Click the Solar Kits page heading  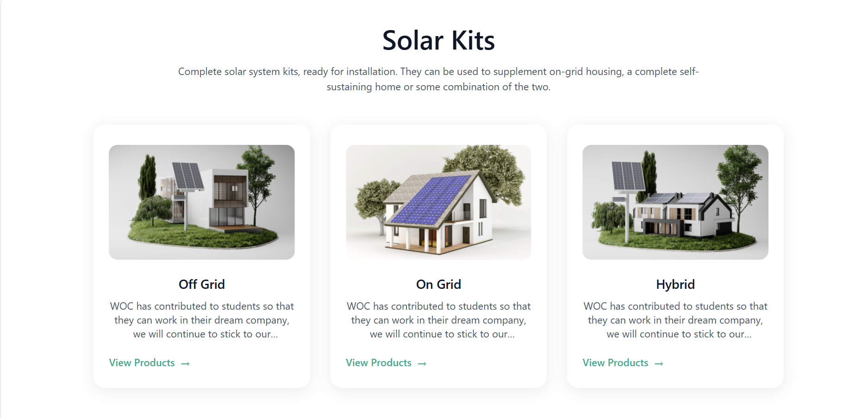coord(438,40)
